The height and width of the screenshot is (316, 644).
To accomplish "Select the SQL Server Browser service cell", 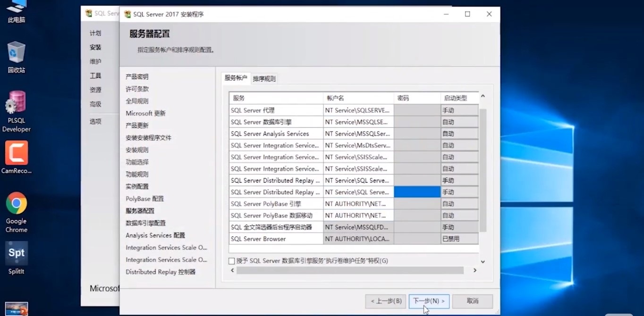I will pyautogui.click(x=276, y=239).
